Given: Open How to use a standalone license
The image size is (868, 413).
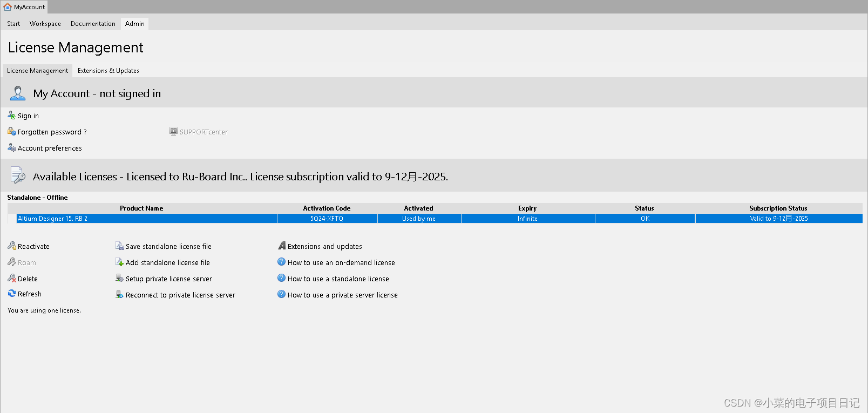Looking at the screenshot, I should [x=338, y=279].
